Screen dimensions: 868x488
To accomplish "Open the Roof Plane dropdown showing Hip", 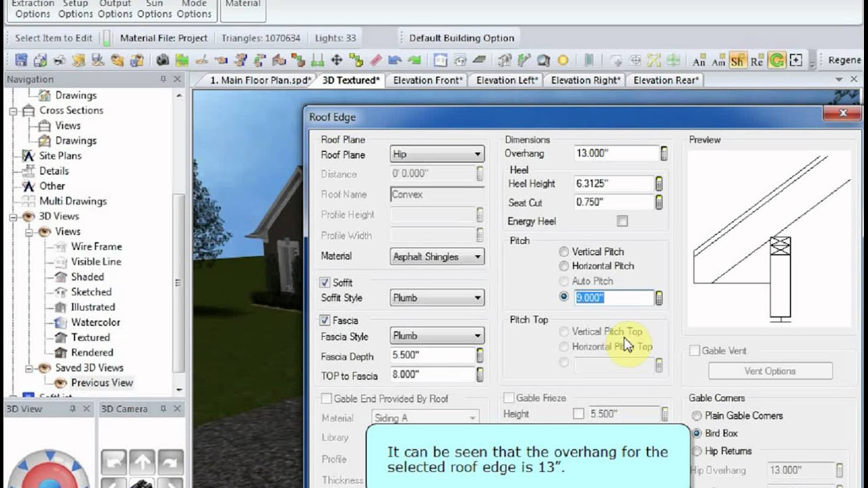I will (x=437, y=155).
